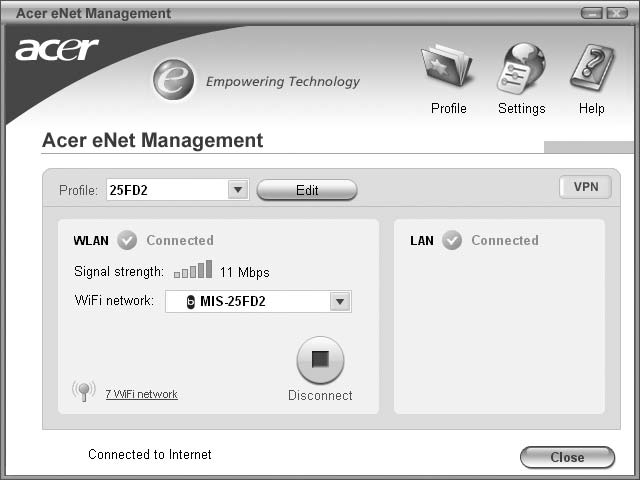Click the Acer logo
Screen dimensions: 640x480
(x=57, y=49)
